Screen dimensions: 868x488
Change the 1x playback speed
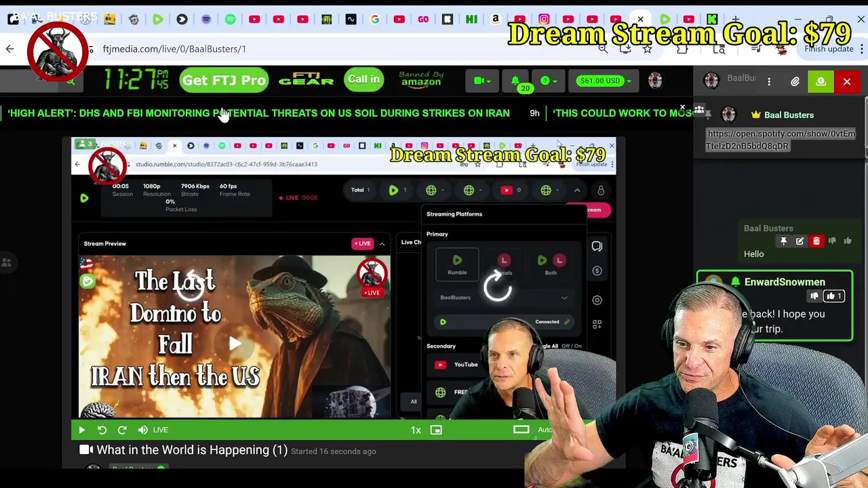click(x=416, y=430)
